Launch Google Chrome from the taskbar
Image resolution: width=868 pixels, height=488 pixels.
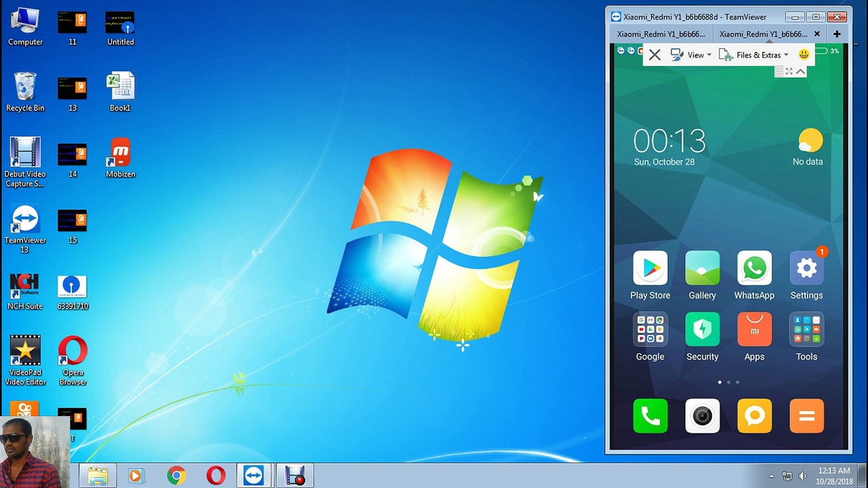point(176,476)
